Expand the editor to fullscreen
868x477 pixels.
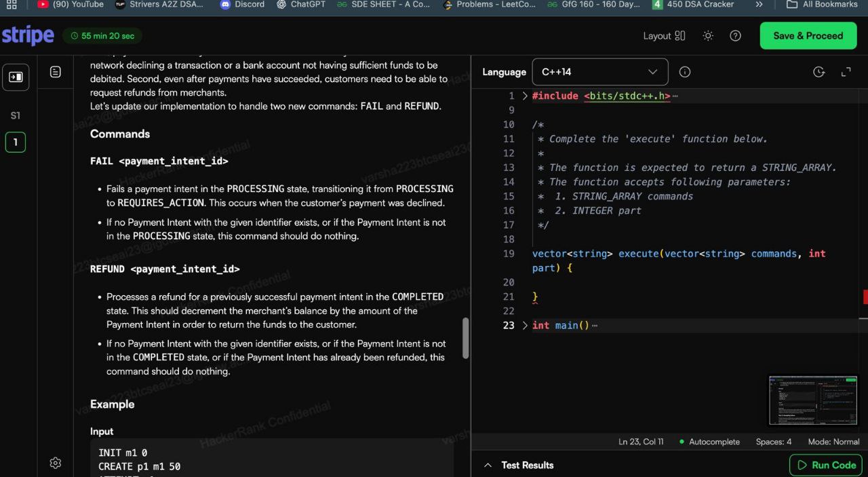tap(846, 72)
